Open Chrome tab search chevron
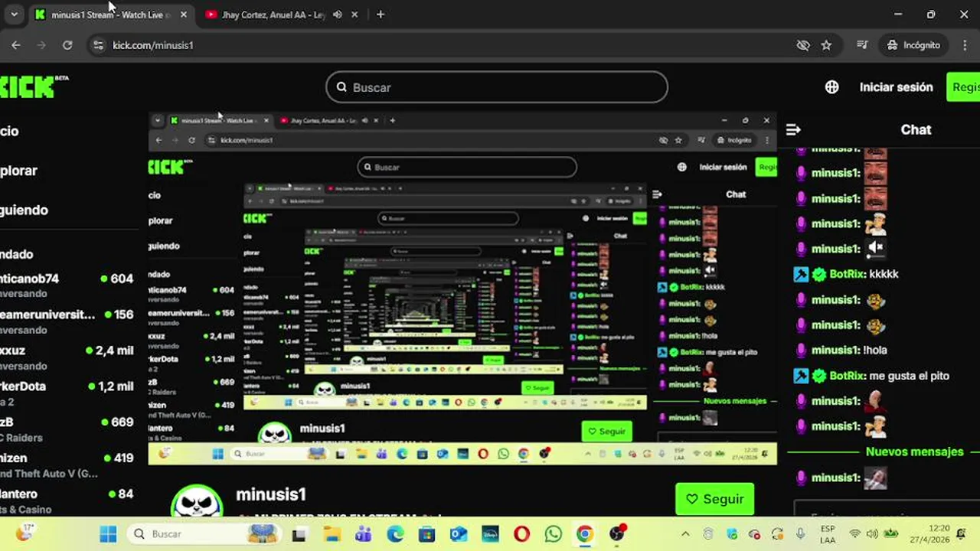Screen dimensions: 980x551 point(14,15)
